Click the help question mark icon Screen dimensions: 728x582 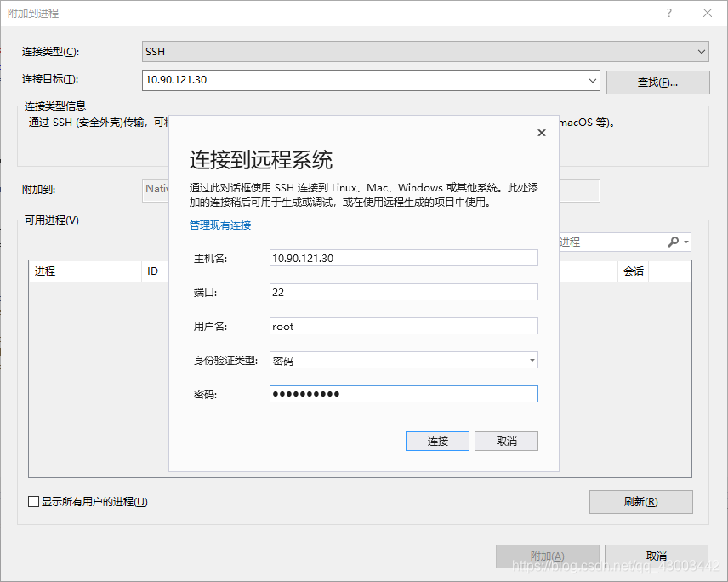pos(669,13)
